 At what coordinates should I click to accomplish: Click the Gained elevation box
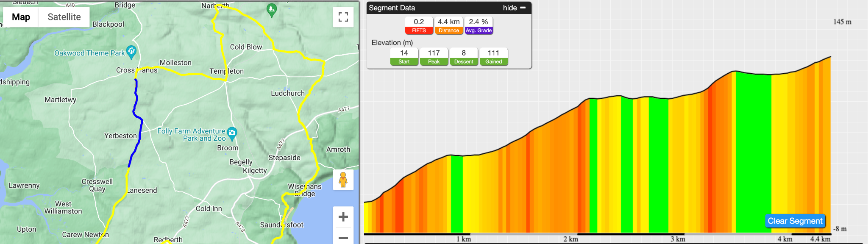[x=493, y=57]
